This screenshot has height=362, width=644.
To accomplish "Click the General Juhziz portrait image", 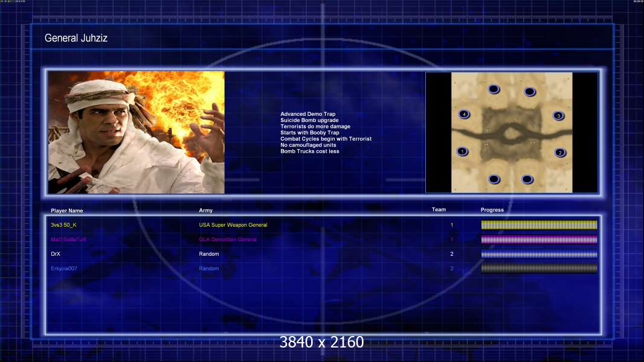I will click(x=137, y=132).
